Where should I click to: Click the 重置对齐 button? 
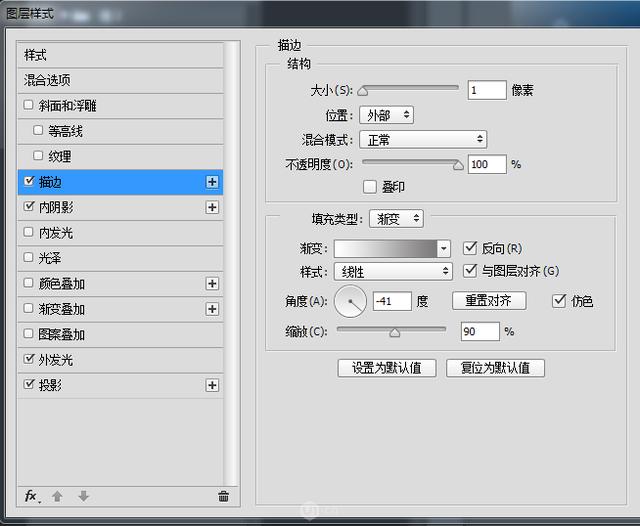[489, 301]
